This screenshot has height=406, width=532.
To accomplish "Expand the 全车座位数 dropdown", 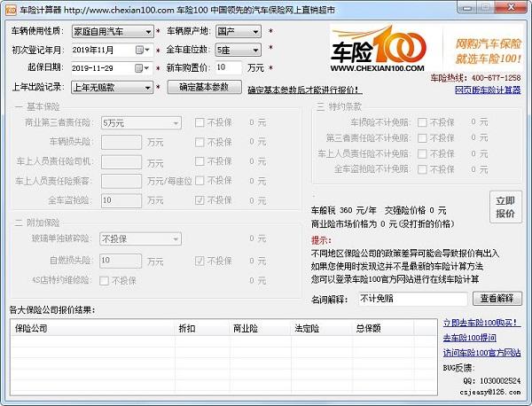I will (x=255, y=50).
